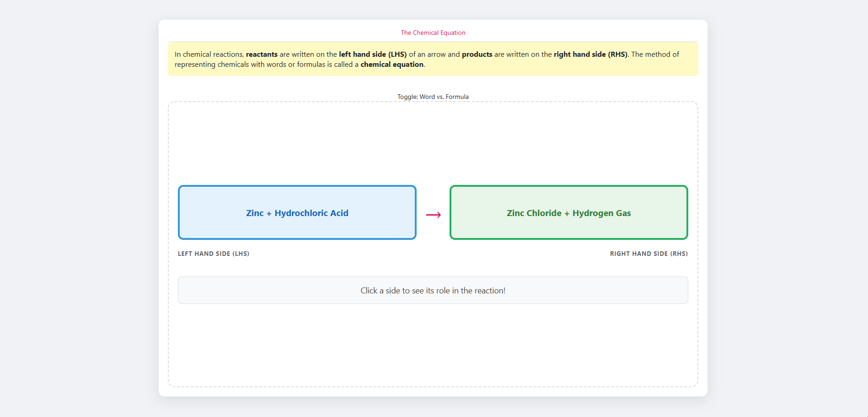Click the 'Click a side to see its role' message box
Screen dimensions: 868x417
(x=433, y=290)
